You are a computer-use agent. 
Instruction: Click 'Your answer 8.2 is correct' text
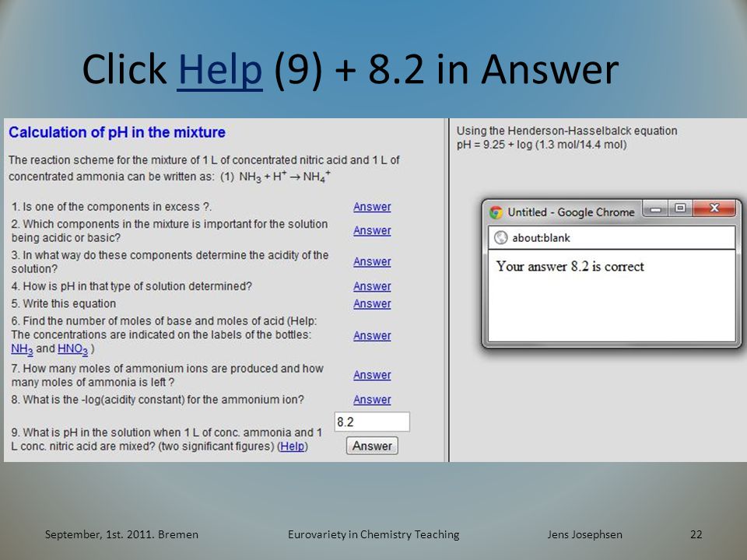point(570,266)
